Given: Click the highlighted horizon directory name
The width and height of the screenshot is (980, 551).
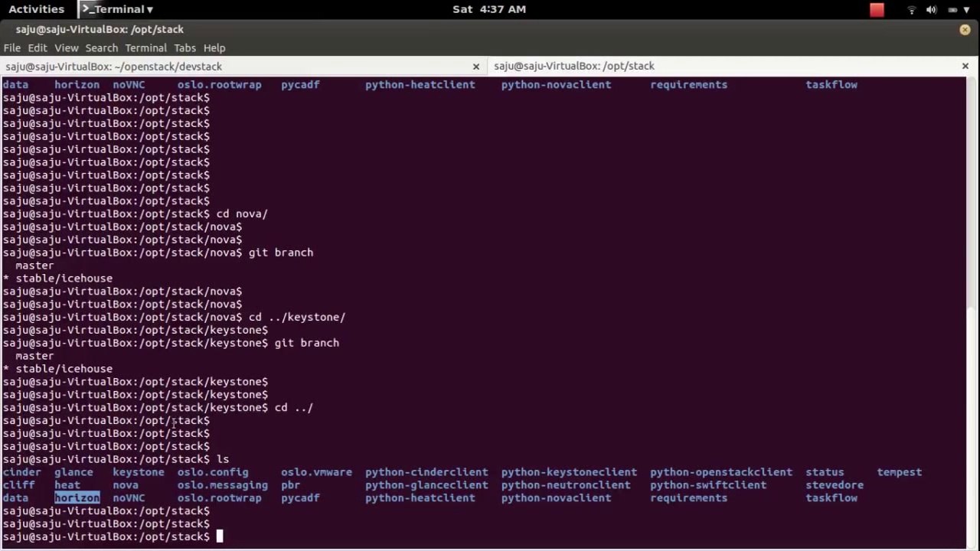Looking at the screenshot, I should pyautogui.click(x=77, y=498).
